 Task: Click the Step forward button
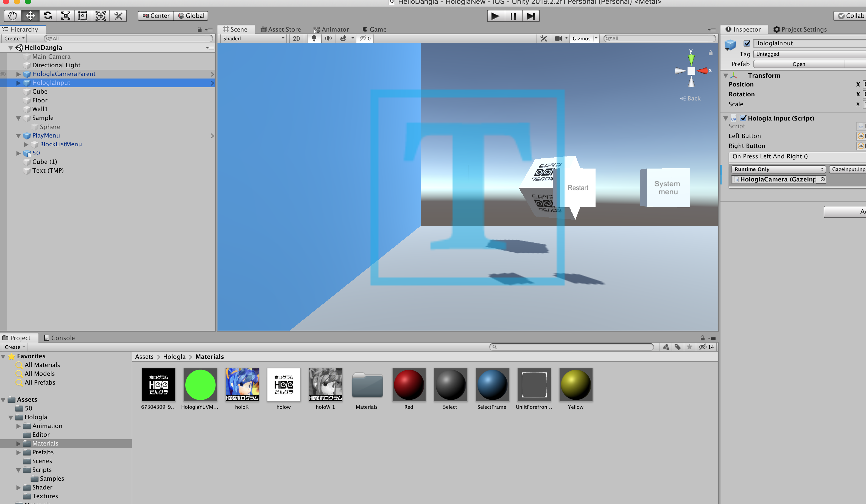530,16
